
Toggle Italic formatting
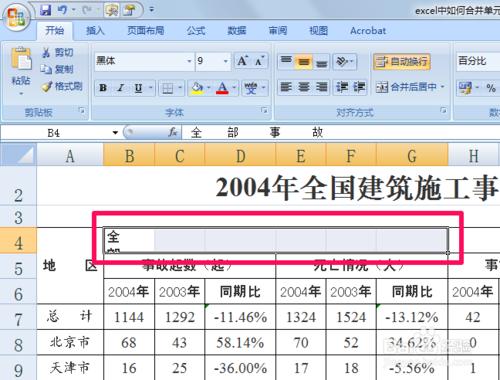[x=120, y=88]
